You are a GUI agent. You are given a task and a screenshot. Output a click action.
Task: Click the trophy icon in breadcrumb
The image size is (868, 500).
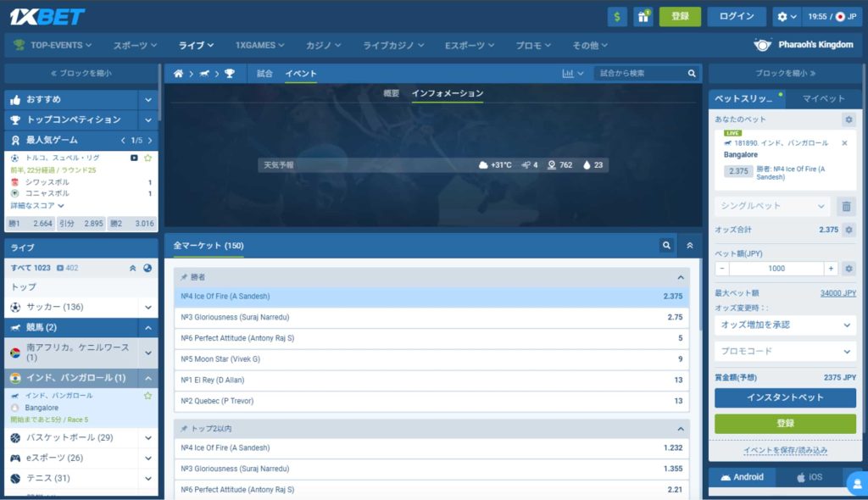point(230,74)
